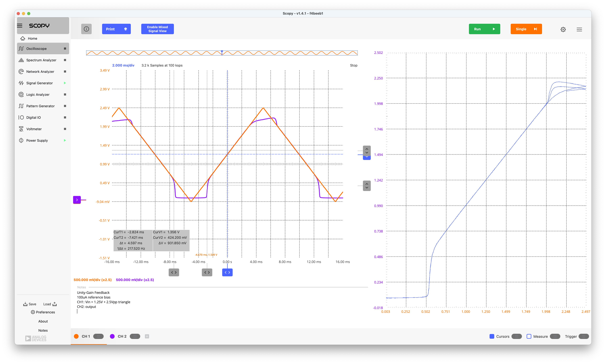Open Power Supply instrument
606x364 pixels.
43,141
